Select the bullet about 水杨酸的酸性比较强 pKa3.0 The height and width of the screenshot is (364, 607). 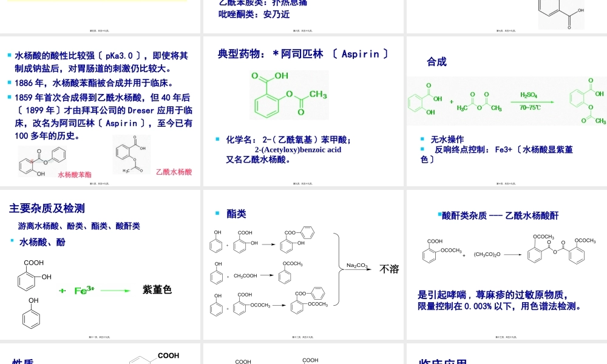pyautogui.click(x=101, y=62)
